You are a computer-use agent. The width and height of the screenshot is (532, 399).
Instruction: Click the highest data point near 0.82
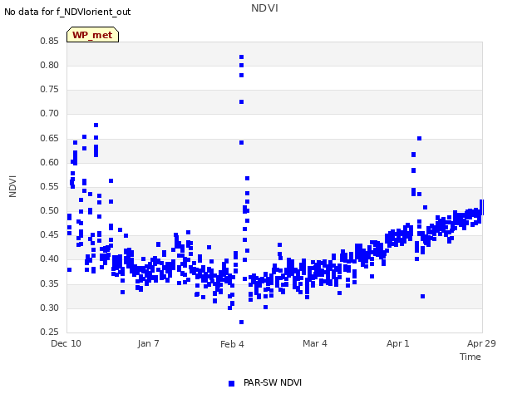(242, 57)
